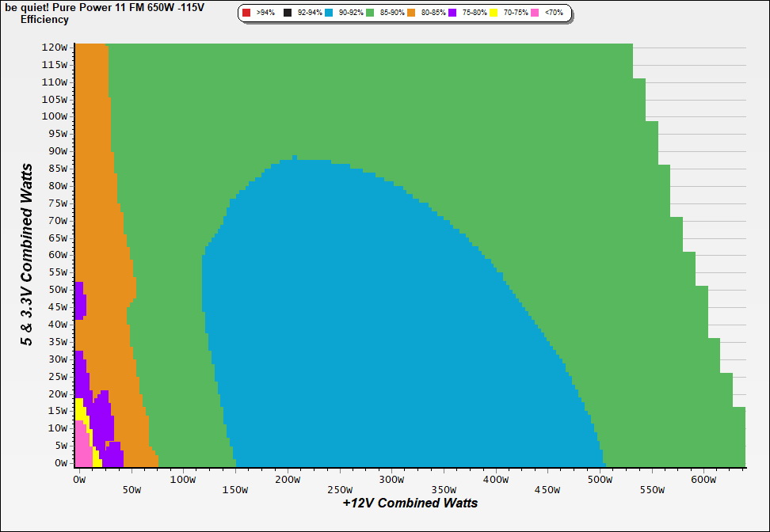Click the purple 75-80% legend swatch
Image resolution: width=770 pixels, height=532 pixels.
pos(452,13)
